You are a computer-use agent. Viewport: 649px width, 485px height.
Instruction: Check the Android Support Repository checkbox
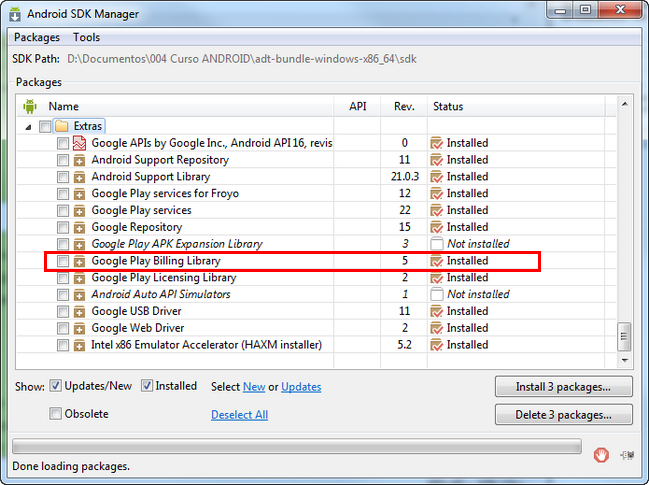click(x=62, y=160)
